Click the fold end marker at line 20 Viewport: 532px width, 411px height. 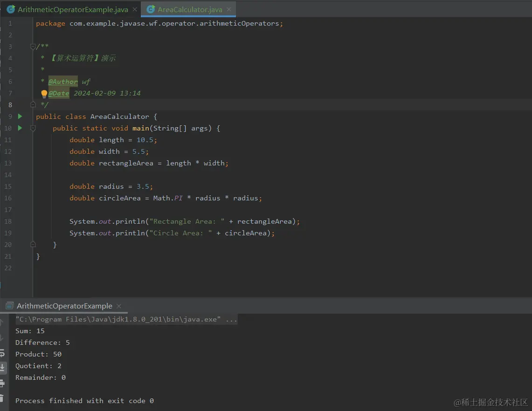point(33,244)
